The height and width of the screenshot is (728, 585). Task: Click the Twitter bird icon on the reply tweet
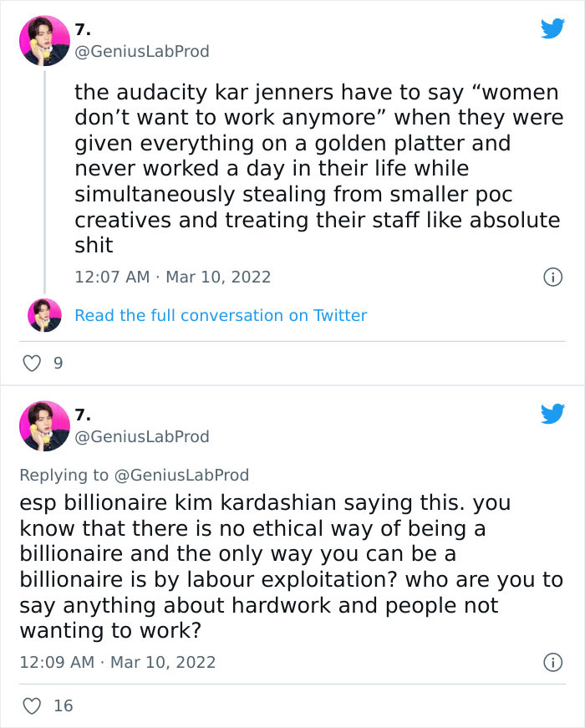[x=553, y=412]
